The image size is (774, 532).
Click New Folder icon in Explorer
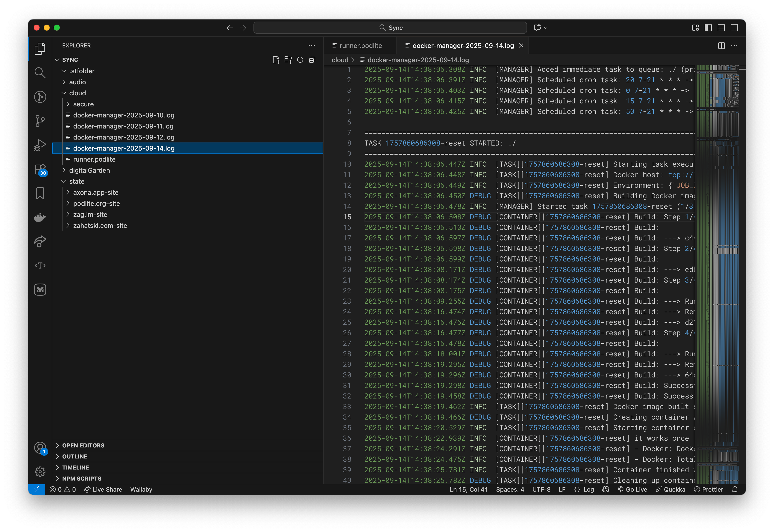(288, 60)
